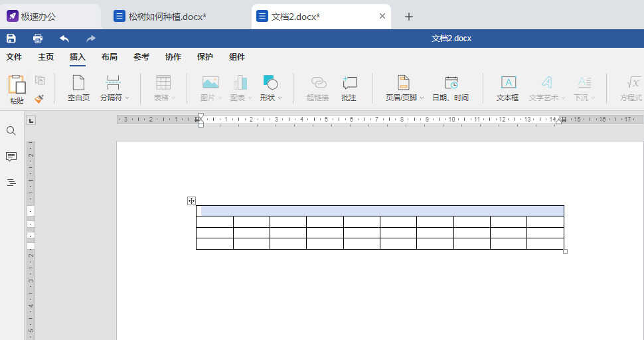Image resolution: width=644 pixels, height=340 pixels.
Task: Click the Equation (方程式) icon
Action: (634, 82)
